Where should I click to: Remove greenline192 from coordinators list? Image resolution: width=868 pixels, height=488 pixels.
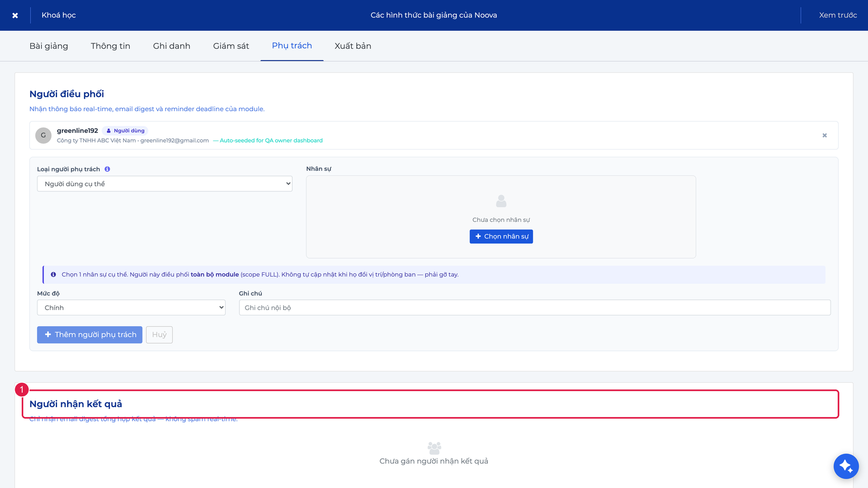pos(825,136)
